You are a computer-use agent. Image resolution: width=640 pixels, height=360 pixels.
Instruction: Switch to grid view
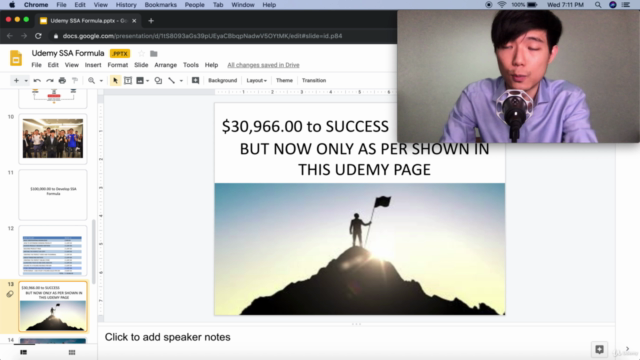pos(72,352)
